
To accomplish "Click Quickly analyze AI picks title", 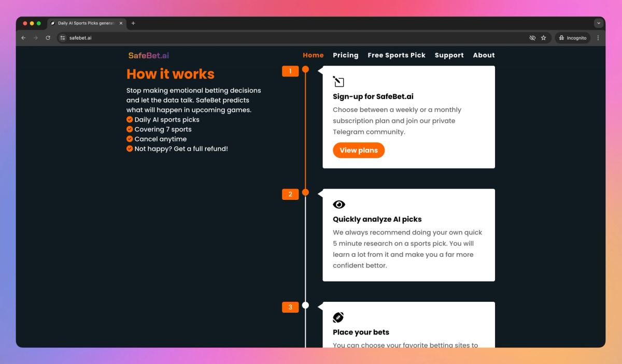I will pyautogui.click(x=377, y=219).
